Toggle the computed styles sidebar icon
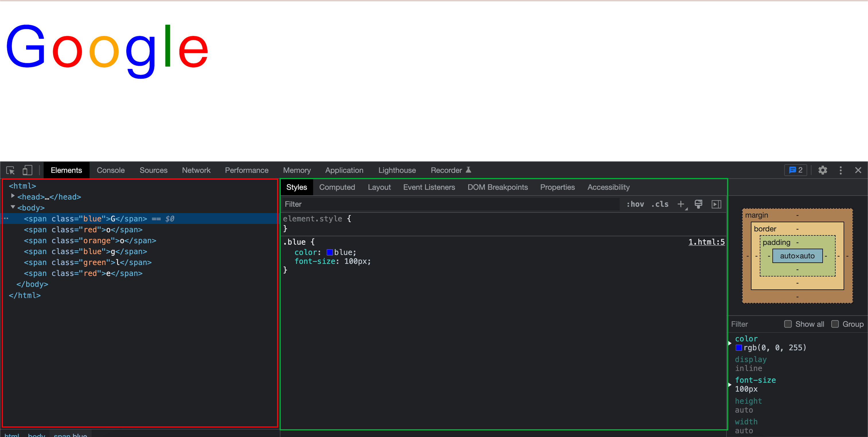This screenshot has width=868, height=437. pyautogui.click(x=716, y=204)
